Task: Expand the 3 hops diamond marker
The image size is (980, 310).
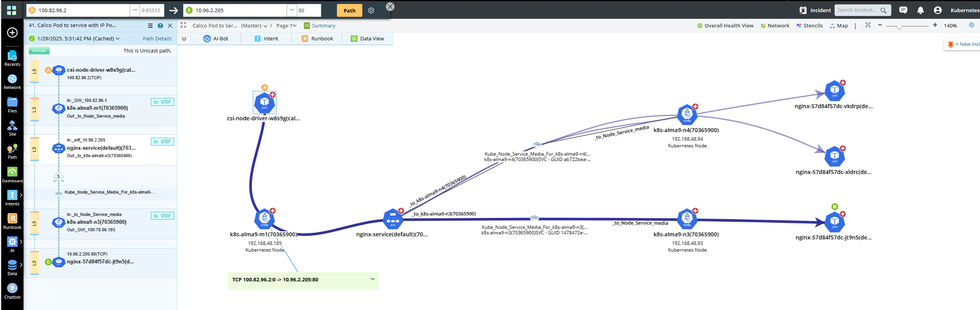Action: (x=58, y=177)
